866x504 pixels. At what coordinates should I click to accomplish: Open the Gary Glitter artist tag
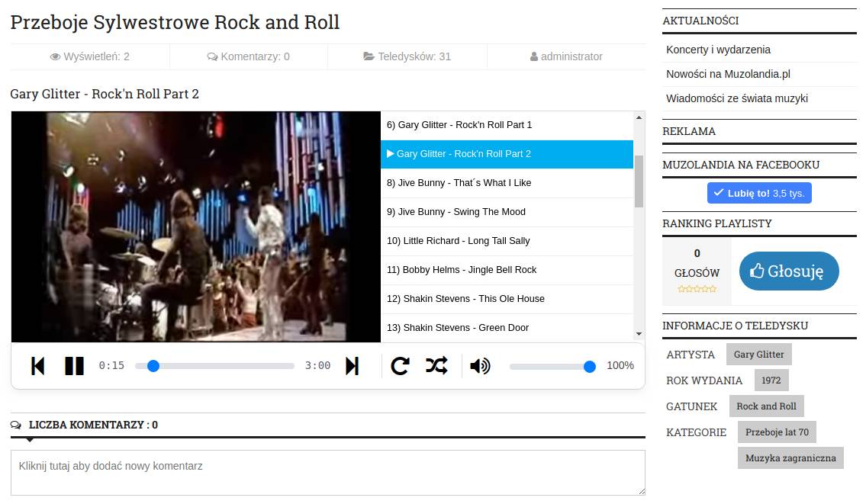pyautogui.click(x=758, y=355)
